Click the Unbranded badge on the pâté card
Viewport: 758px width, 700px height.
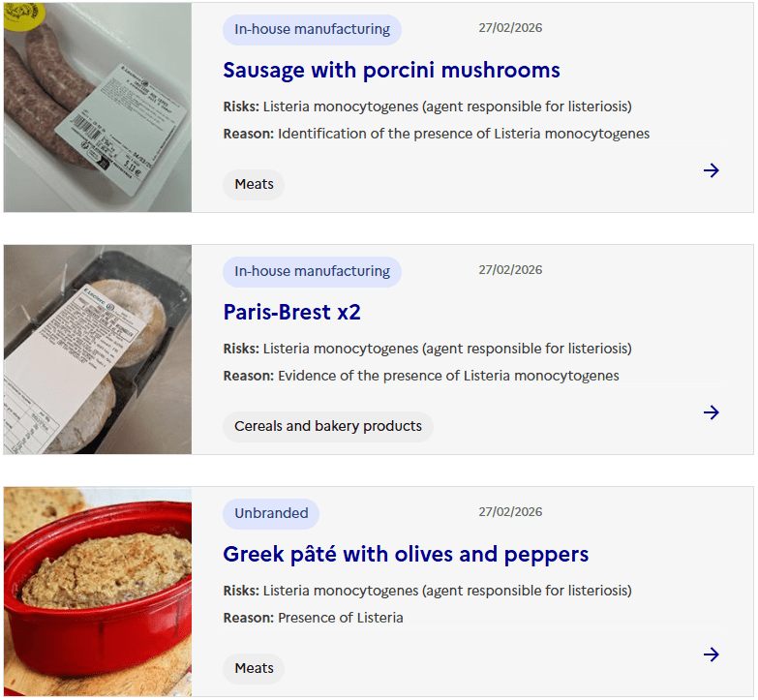point(271,513)
